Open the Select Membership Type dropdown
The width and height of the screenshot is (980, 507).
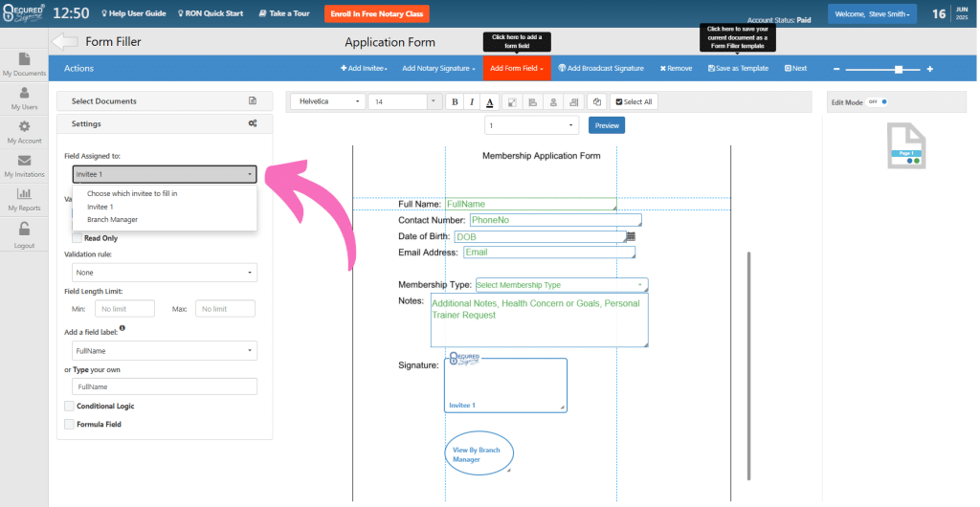pos(561,285)
